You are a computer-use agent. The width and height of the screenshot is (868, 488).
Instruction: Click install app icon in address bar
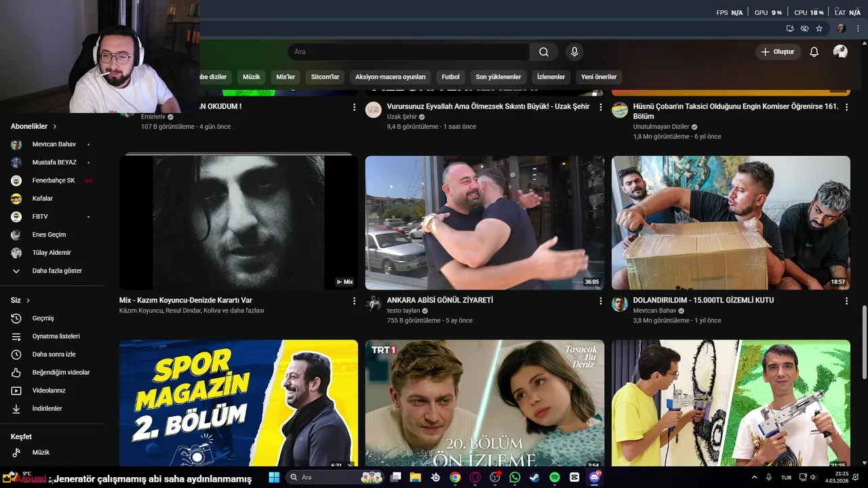tap(790, 28)
